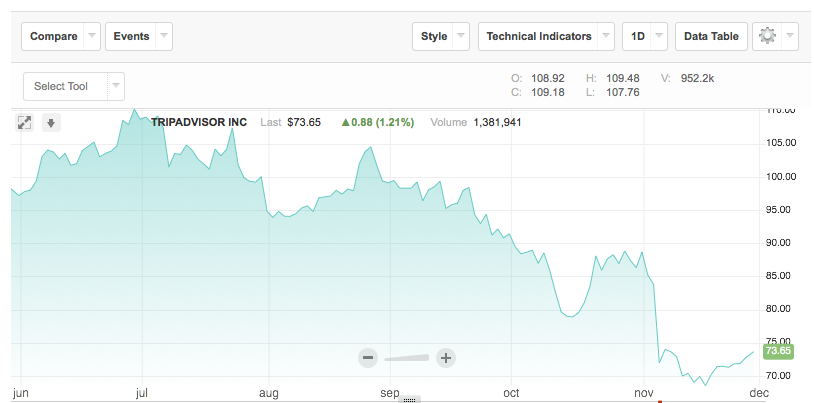
Task: Click the arrow beside the gear icon
Action: [791, 36]
